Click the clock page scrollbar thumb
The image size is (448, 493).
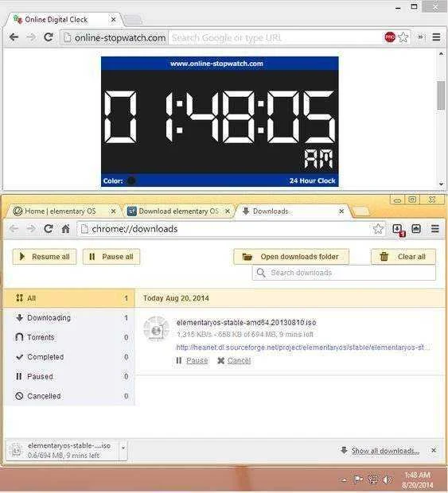click(x=441, y=95)
